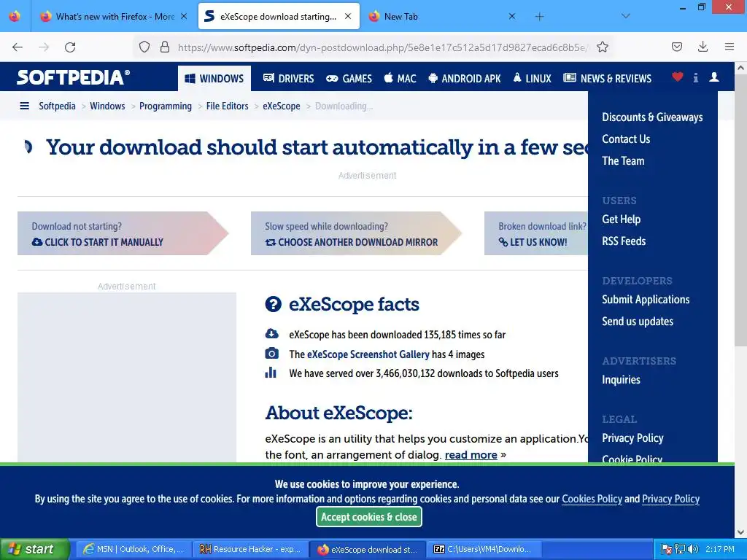Open News & Reviews section
The width and height of the screenshot is (747, 560).
coord(607,78)
